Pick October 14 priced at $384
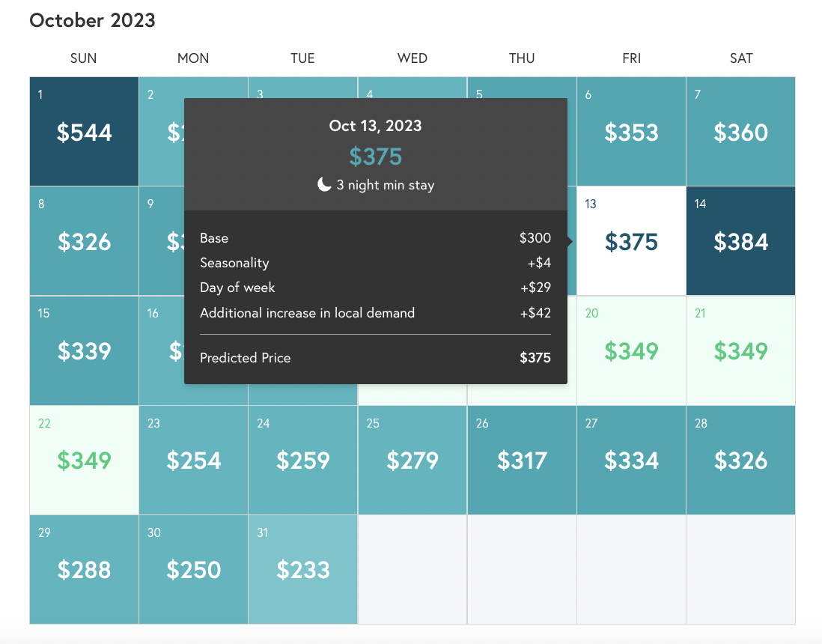 [x=740, y=241]
